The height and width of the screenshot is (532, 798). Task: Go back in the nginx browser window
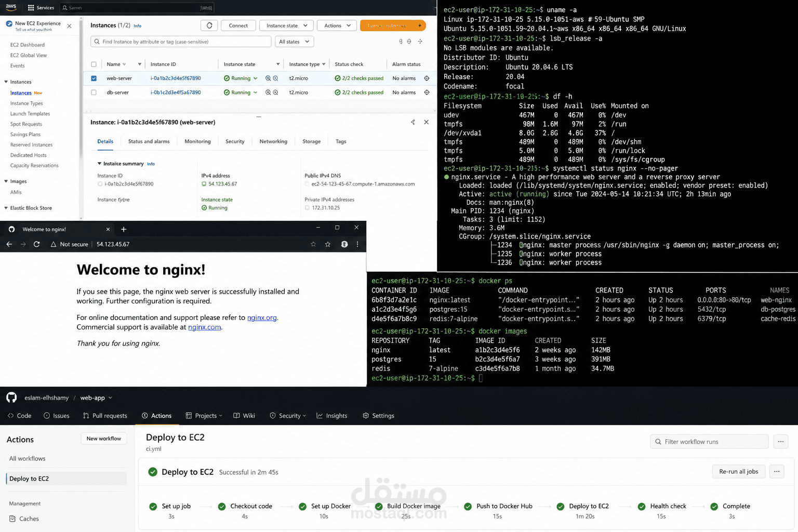9,244
